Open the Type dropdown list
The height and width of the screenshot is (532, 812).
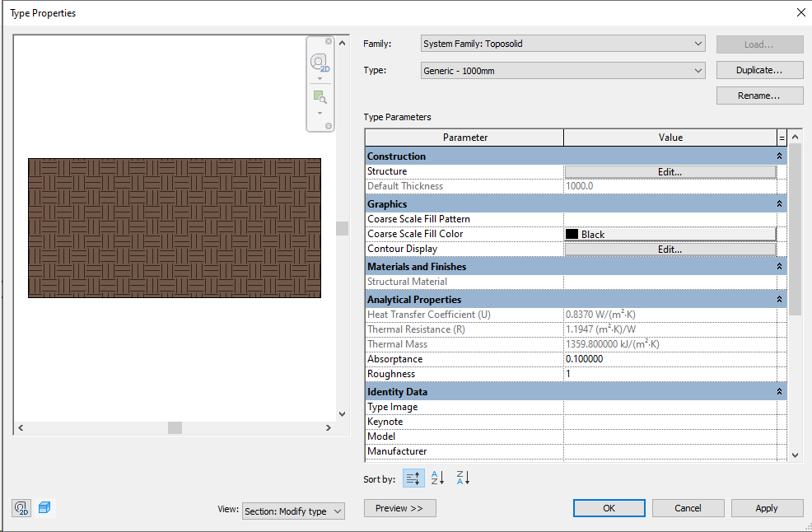tap(698, 70)
